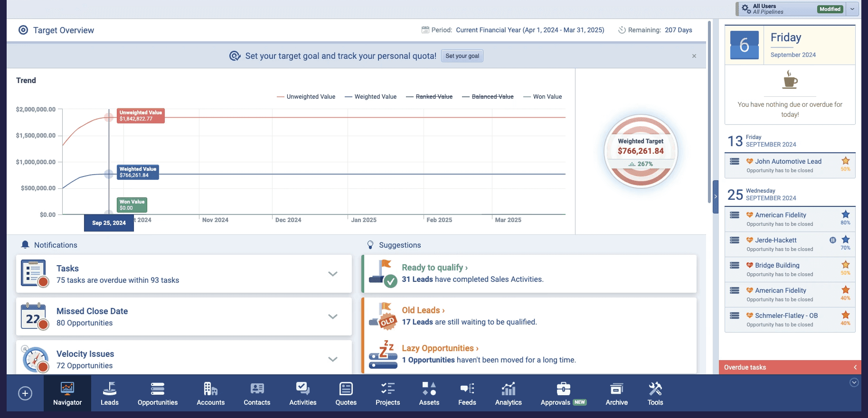
Task: Toggle the Balanced Value legend series
Action: (x=488, y=96)
